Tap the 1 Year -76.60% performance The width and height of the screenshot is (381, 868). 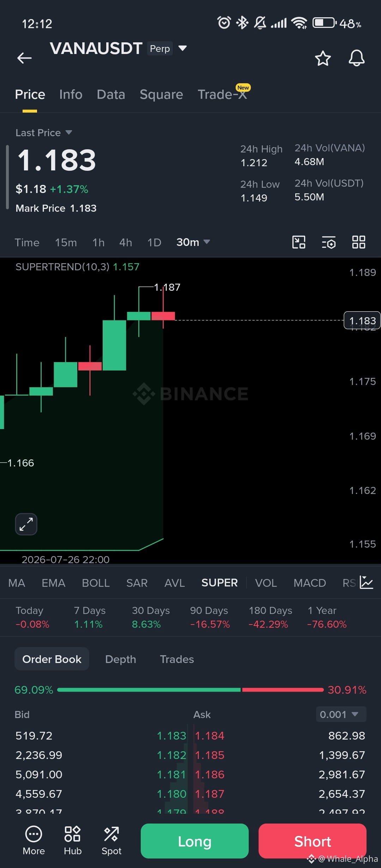click(x=327, y=617)
